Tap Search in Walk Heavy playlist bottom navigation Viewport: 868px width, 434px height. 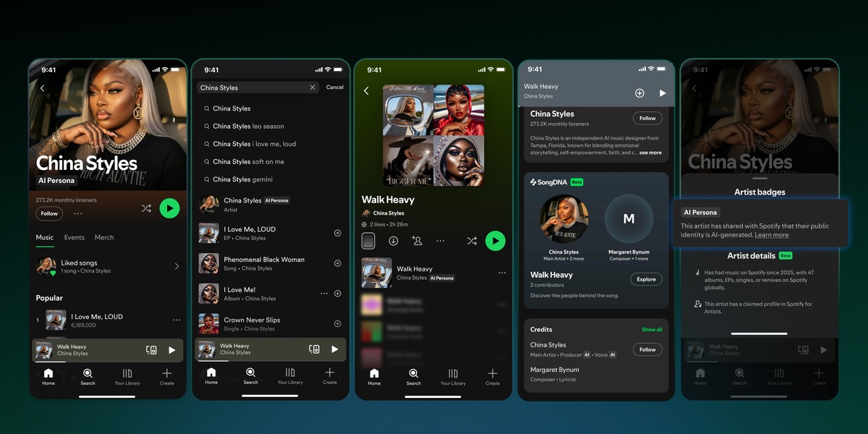[414, 377]
